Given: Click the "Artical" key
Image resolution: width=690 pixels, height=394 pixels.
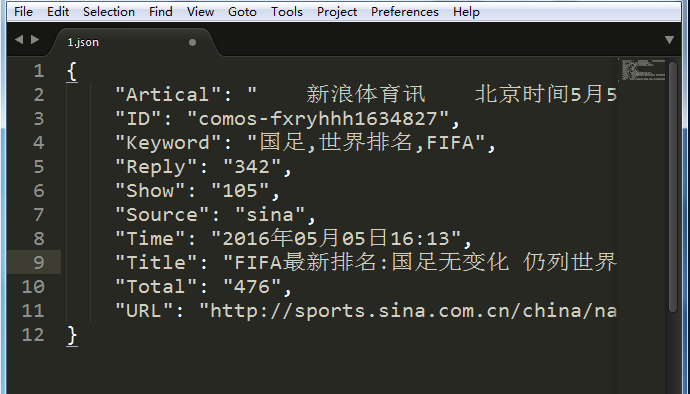Looking at the screenshot, I should click(168, 95).
